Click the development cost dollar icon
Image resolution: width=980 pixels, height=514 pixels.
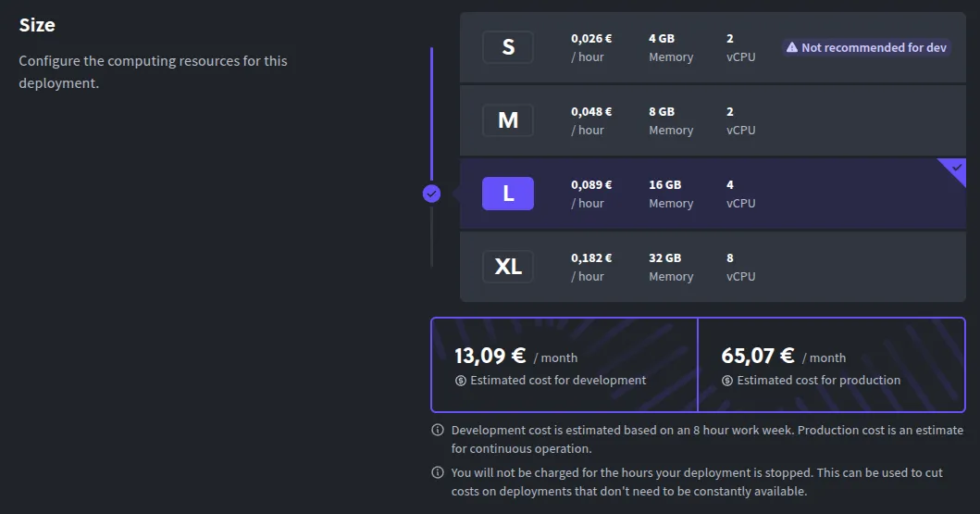click(461, 381)
